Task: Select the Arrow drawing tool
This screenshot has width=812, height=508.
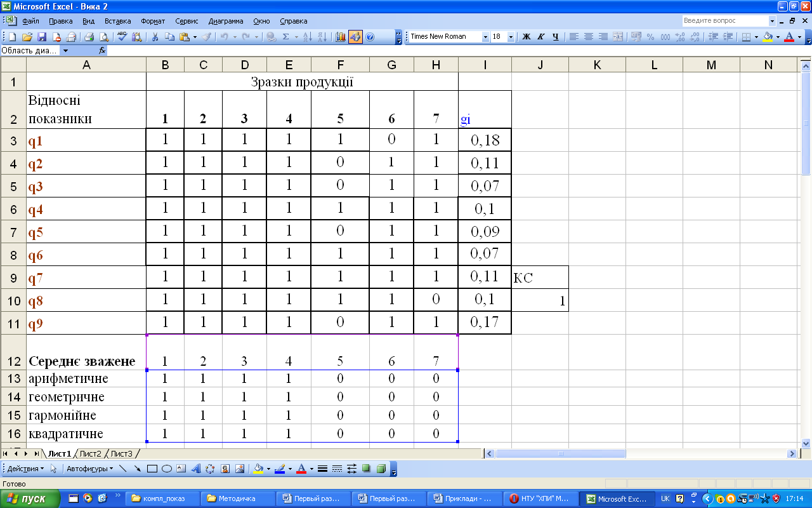Action: pyautogui.click(x=137, y=469)
